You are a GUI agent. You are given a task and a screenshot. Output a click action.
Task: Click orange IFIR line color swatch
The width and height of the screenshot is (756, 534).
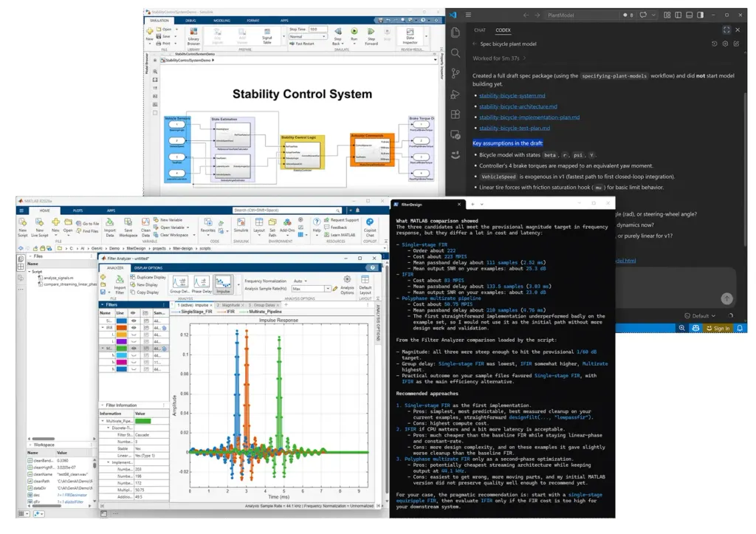[122, 327]
